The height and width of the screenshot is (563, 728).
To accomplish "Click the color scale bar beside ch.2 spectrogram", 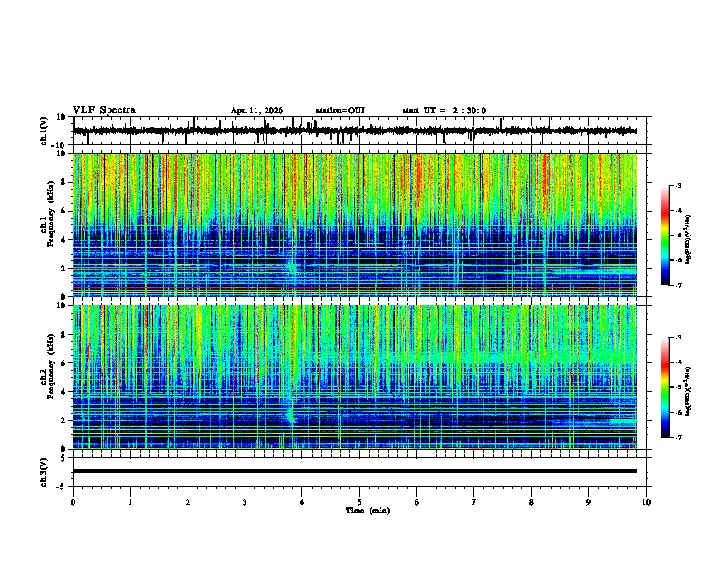I will coord(665,387).
